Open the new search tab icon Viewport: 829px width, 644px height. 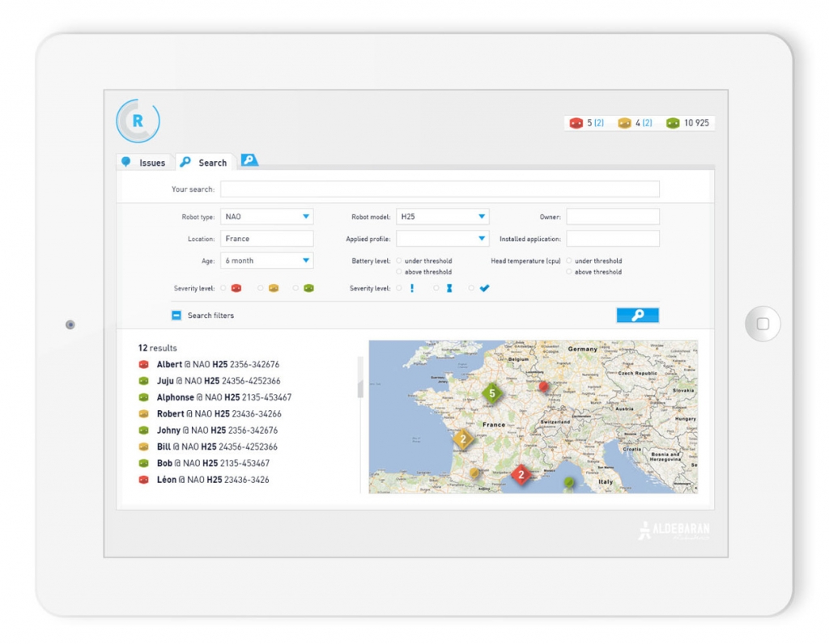tap(249, 160)
